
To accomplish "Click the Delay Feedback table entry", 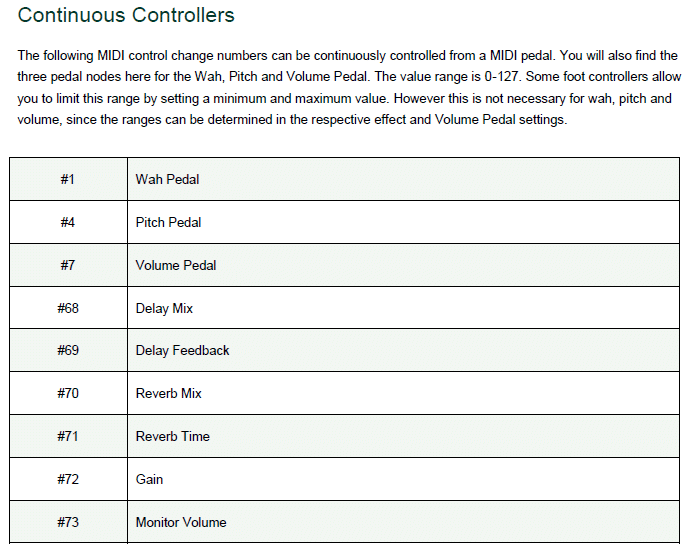I will click(x=182, y=350).
